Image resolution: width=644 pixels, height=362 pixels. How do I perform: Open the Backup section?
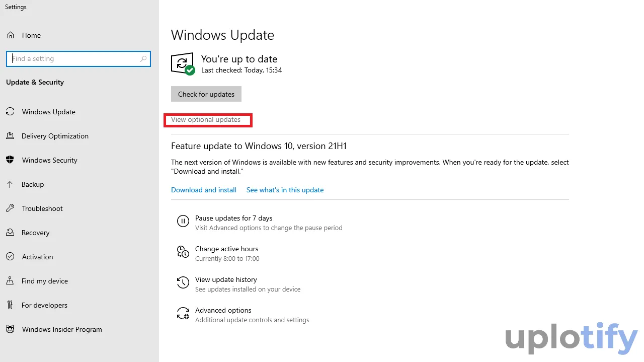(x=33, y=184)
